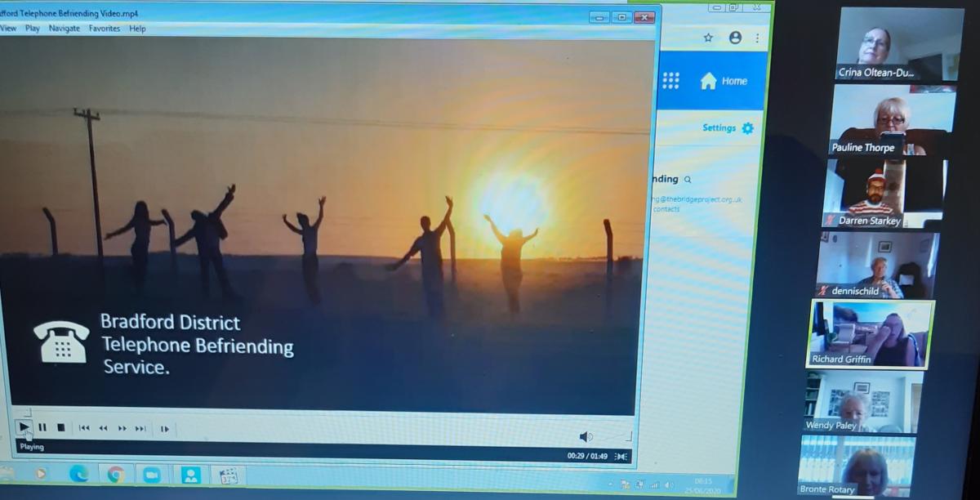Open video clapperboard app in taskbar
This screenshot has width=980, height=500.
(229, 475)
